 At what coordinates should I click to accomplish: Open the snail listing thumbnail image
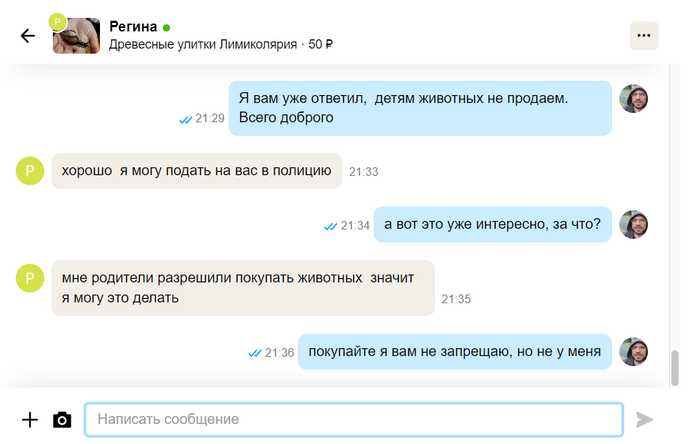tap(76, 36)
